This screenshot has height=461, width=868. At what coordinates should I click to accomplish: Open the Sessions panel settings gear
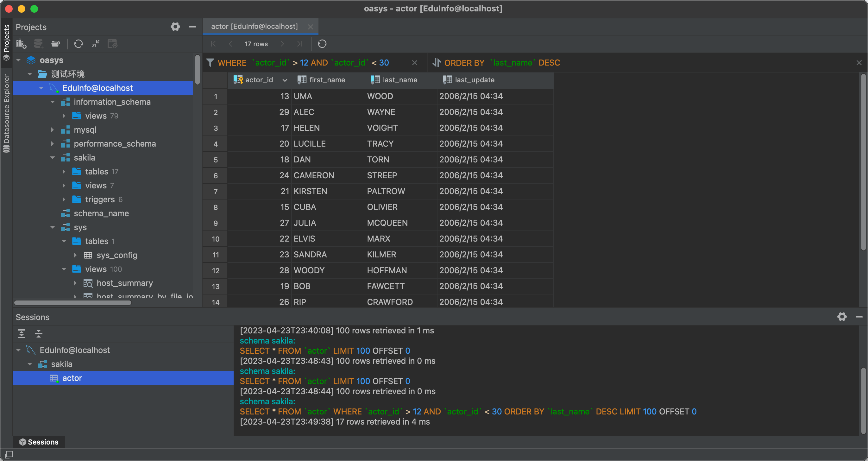click(842, 316)
